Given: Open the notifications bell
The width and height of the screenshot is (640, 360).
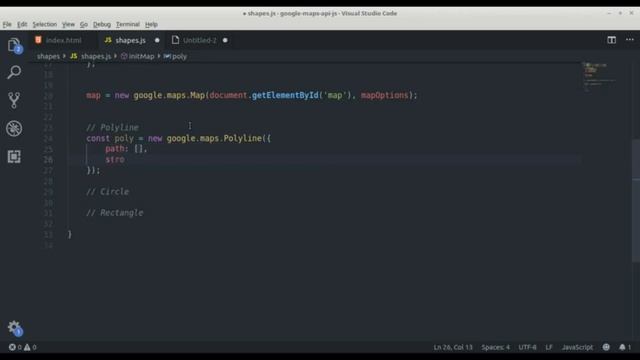Looking at the screenshot, I should coord(625,347).
